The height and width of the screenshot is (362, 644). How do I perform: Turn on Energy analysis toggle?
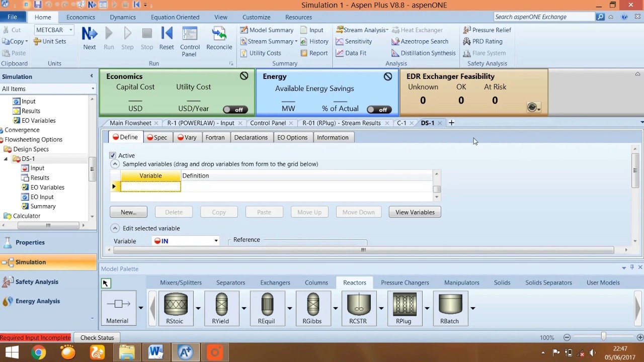click(379, 110)
